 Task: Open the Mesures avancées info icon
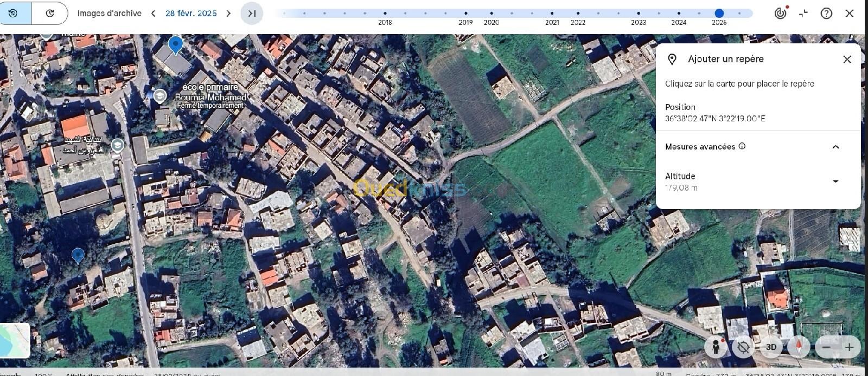742,146
